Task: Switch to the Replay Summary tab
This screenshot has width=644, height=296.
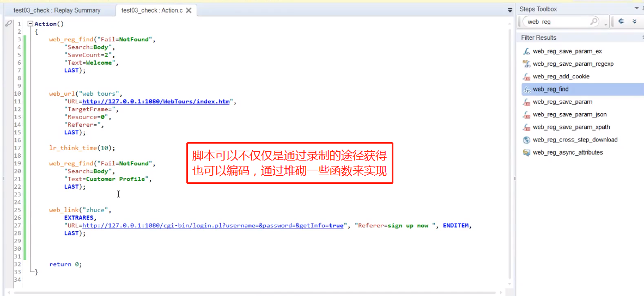Action: pos(57,10)
